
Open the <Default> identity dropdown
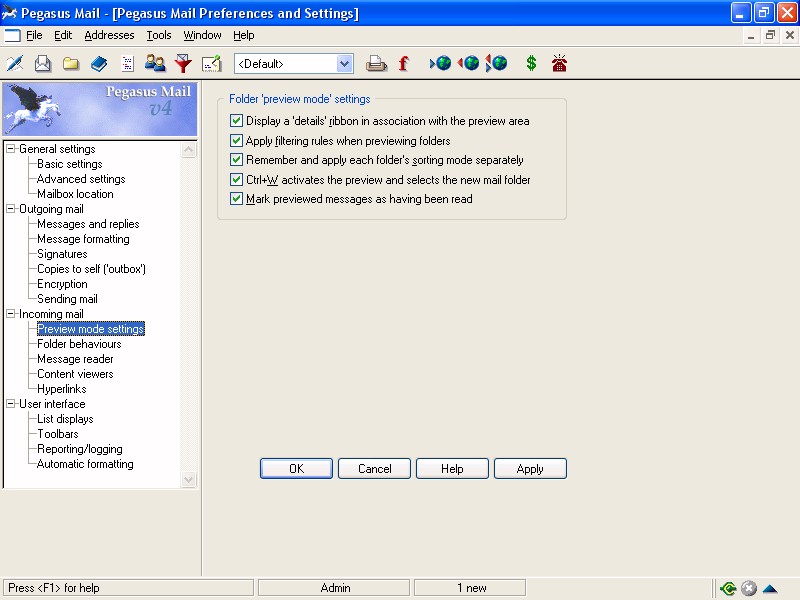click(x=344, y=64)
